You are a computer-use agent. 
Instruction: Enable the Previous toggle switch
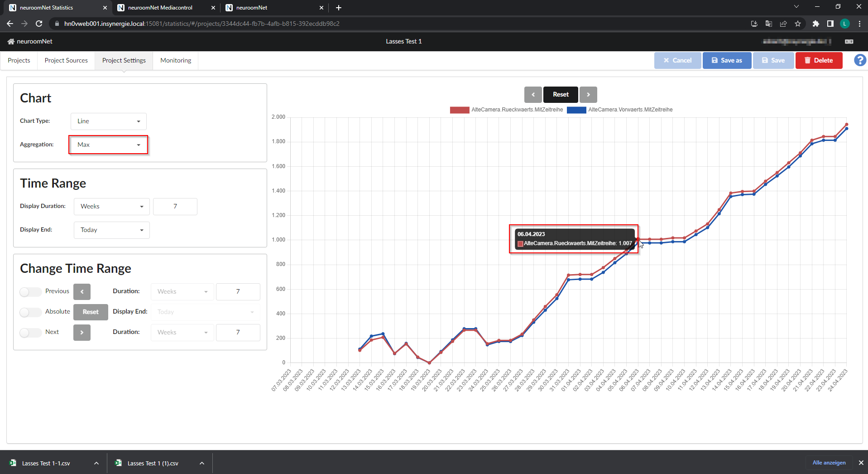pyautogui.click(x=30, y=292)
